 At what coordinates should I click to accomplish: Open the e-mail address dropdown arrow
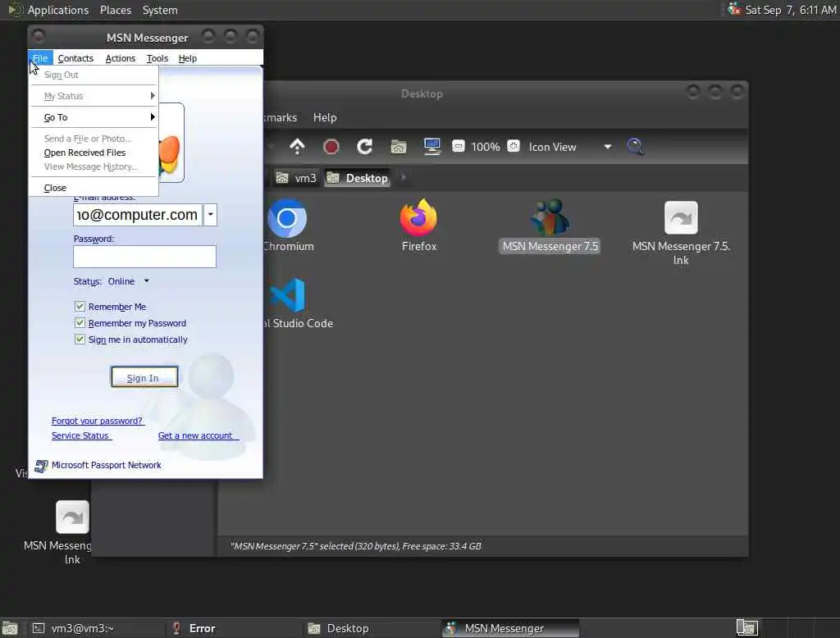tap(211, 215)
